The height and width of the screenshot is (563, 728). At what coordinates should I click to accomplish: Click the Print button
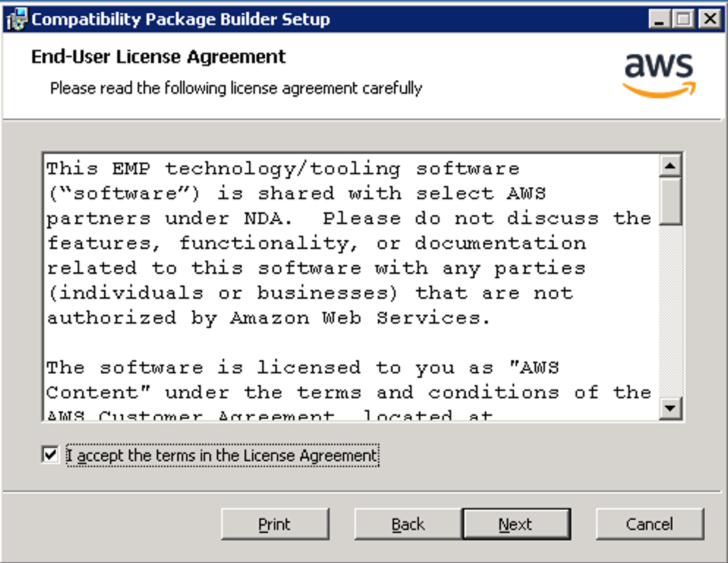click(x=275, y=523)
